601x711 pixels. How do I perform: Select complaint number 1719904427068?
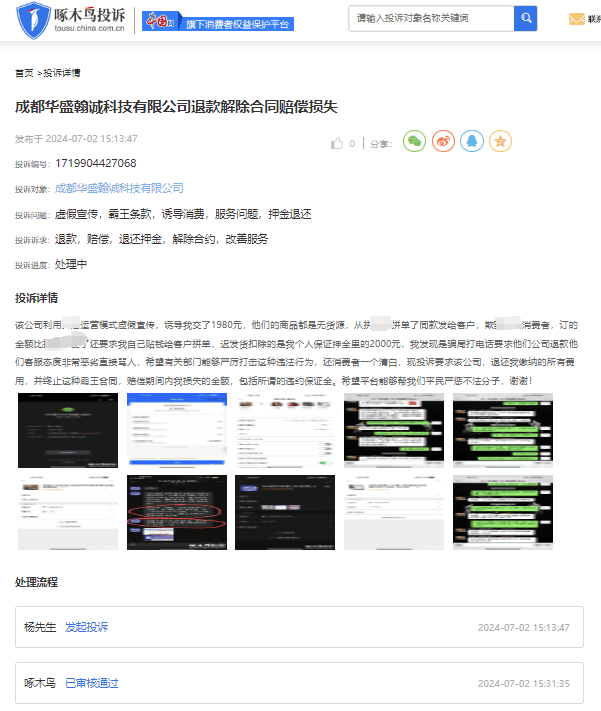[96, 163]
